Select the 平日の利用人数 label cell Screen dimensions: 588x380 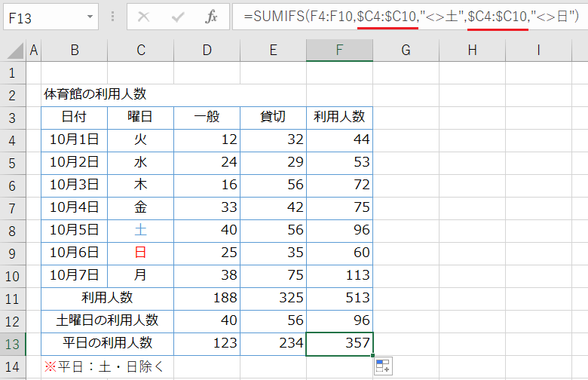click(x=107, y=344)
